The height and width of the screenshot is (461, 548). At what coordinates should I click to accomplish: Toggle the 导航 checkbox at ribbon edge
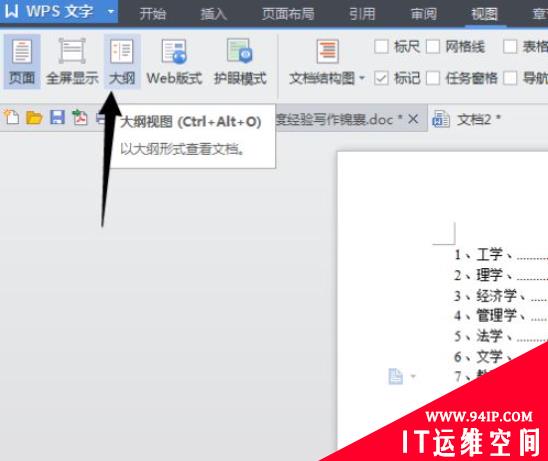[x=510, y=78]
